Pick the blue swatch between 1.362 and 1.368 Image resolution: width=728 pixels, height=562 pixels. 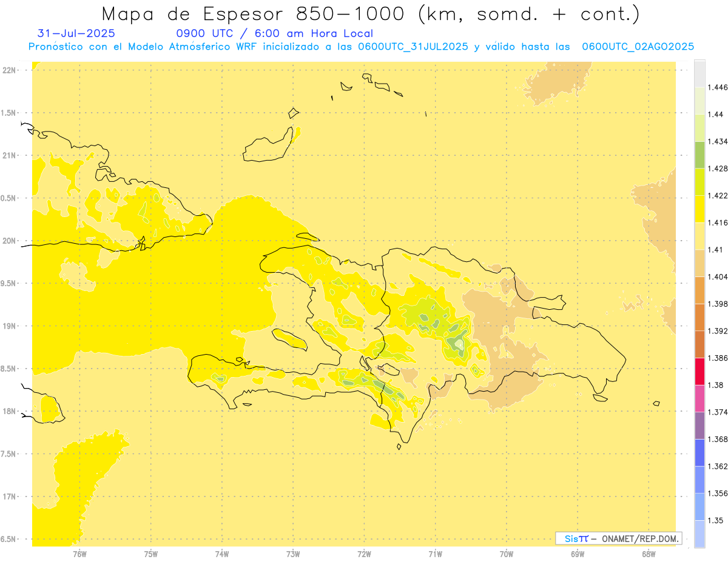coord(699,453)
